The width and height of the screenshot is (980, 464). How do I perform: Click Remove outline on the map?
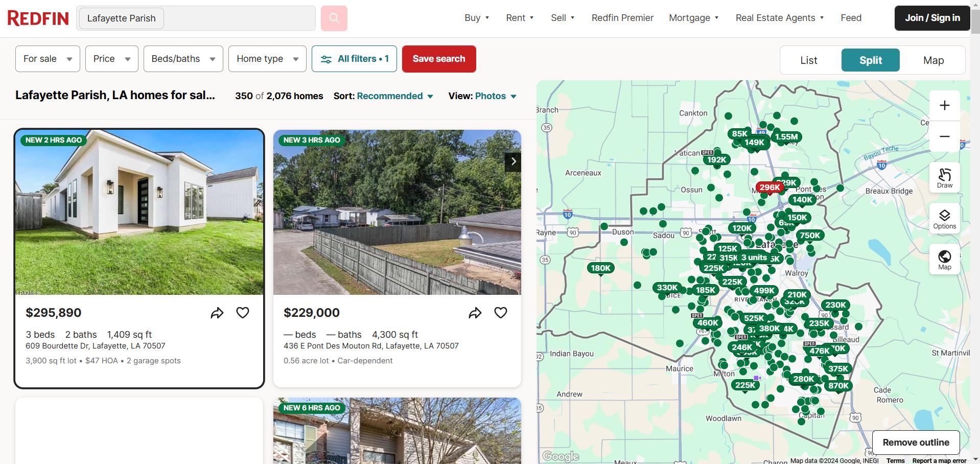point(916,443)
